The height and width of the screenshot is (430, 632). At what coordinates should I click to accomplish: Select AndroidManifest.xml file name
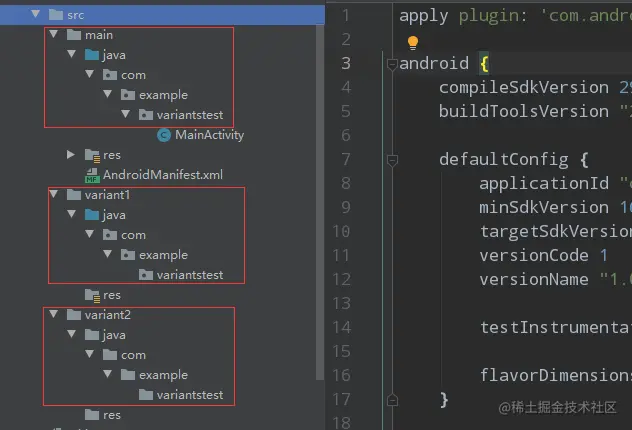163,175
